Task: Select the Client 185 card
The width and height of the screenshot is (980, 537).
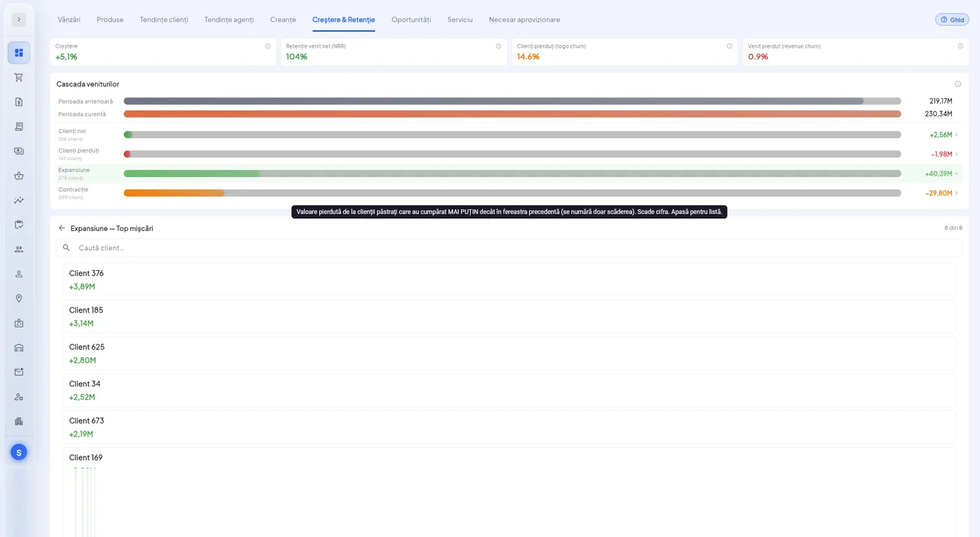Action: (x=509, y=316)
